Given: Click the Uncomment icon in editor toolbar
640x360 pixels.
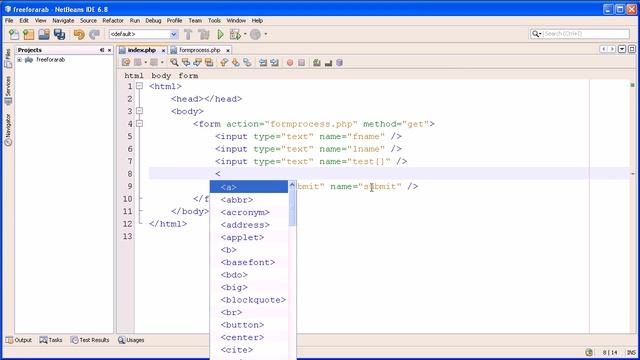Looking at the screenshot, I should 328,62.
